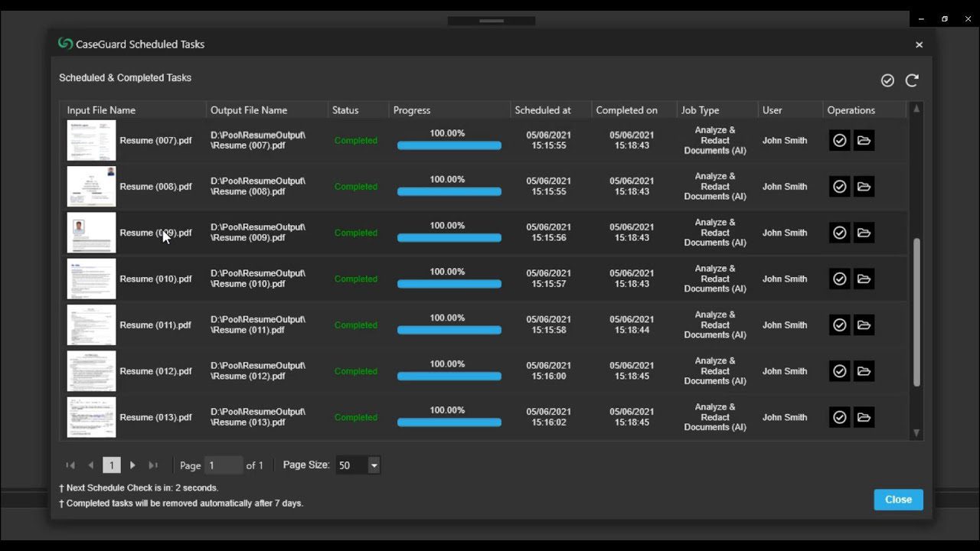The height and width of the screenshot is (551, 980).
Task: Click the Page number input field
Action: (x=223, y=465)
